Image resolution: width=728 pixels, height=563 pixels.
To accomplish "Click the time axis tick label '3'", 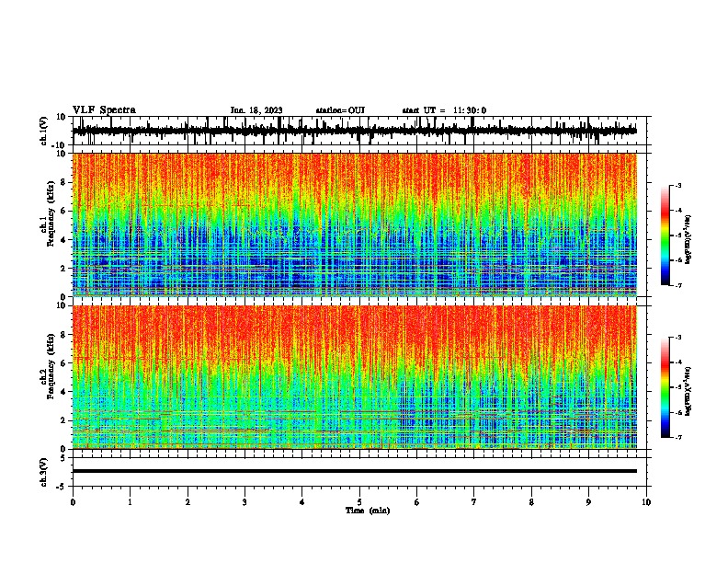I will [245, 502].
